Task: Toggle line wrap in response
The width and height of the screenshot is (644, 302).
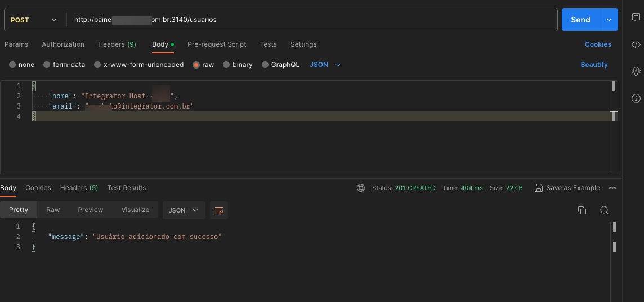Action: point(219,210)
